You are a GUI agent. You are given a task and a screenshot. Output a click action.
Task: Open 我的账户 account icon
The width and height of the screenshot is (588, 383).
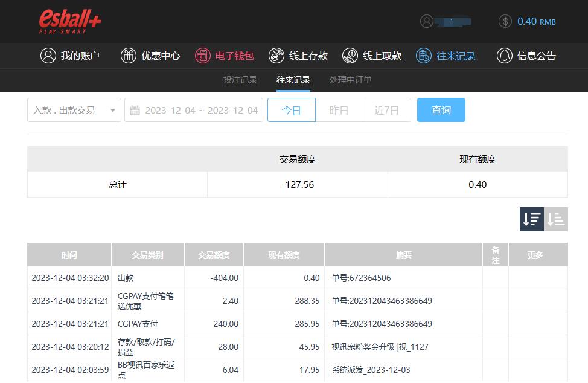tap(48, 56)
